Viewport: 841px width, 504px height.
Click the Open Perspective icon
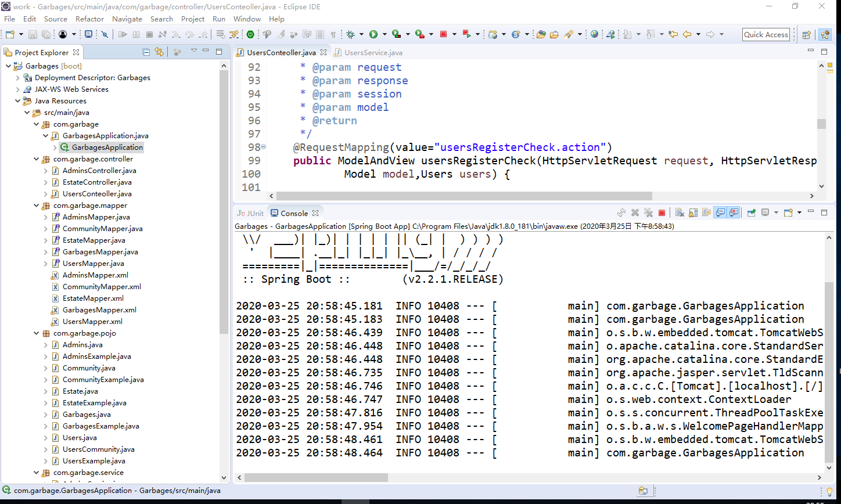[806, 35]
